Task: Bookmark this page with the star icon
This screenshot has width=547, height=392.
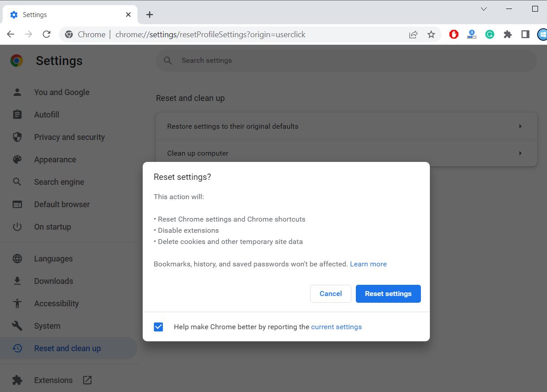Action: pos(431,35)
